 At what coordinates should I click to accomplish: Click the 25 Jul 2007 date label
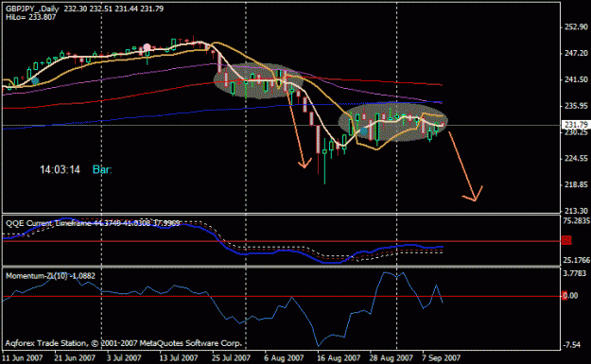pos(231,358)
